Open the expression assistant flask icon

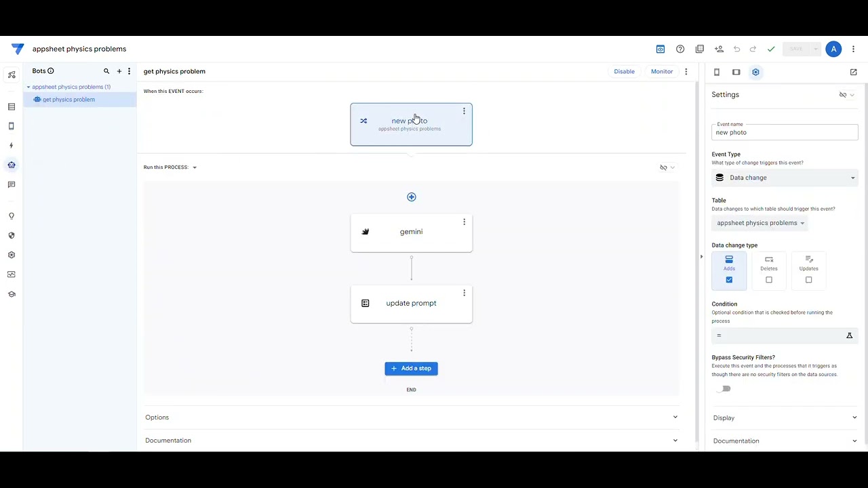coord(849,335)
